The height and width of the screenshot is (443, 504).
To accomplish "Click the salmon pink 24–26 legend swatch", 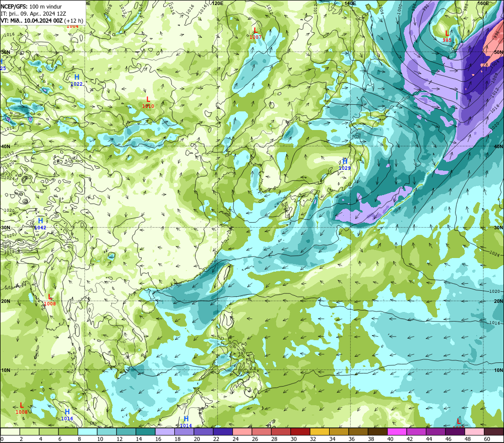I will [x=242, y=431].
